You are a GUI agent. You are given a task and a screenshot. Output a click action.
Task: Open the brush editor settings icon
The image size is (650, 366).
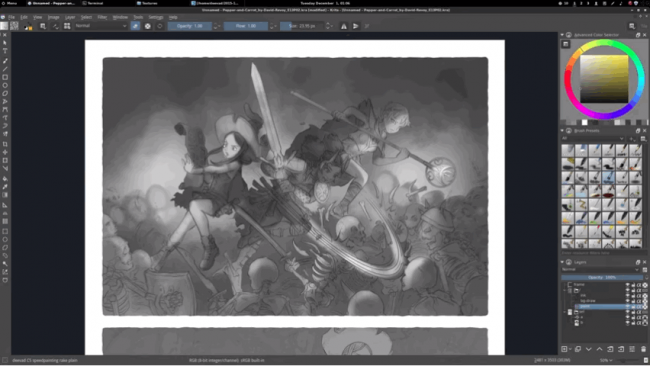click(x=43, y=26)
